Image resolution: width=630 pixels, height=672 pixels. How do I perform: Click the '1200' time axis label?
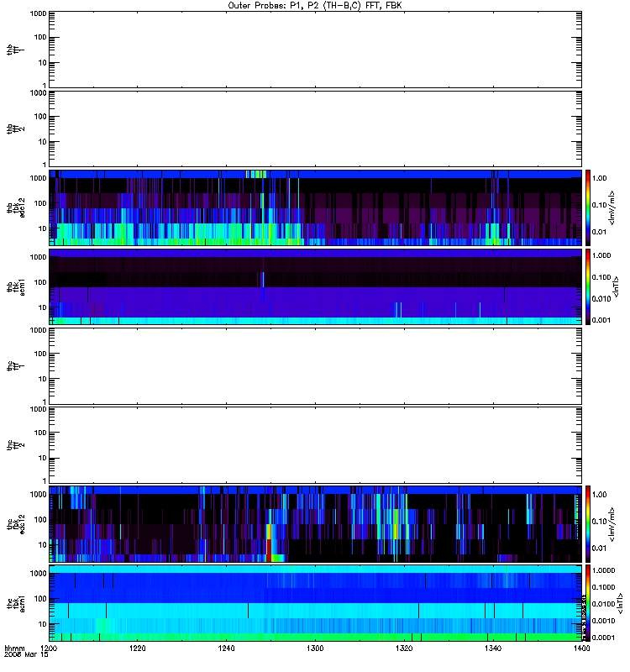point(49,648)
